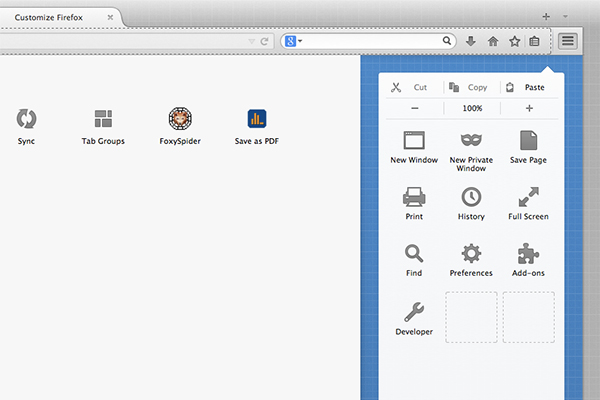
Task: Pick the FoxySpider add-on icon
Action: coord(180,119)
